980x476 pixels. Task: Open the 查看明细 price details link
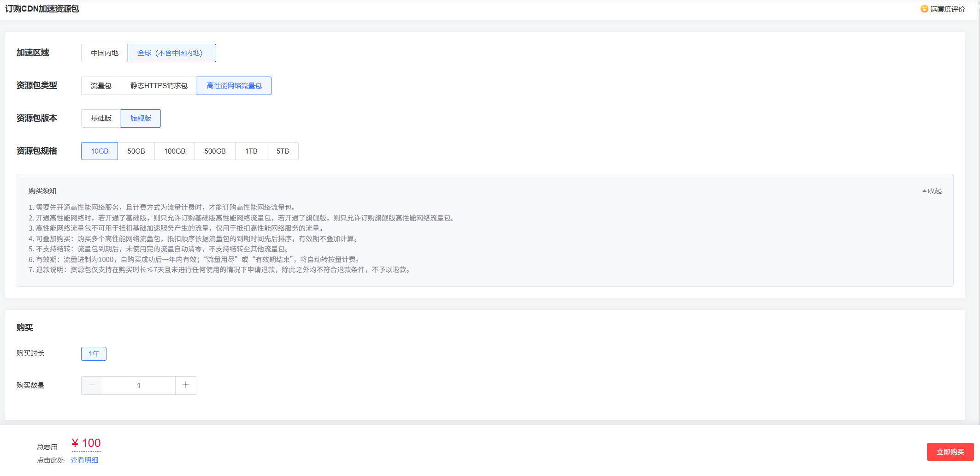[84, 460]
